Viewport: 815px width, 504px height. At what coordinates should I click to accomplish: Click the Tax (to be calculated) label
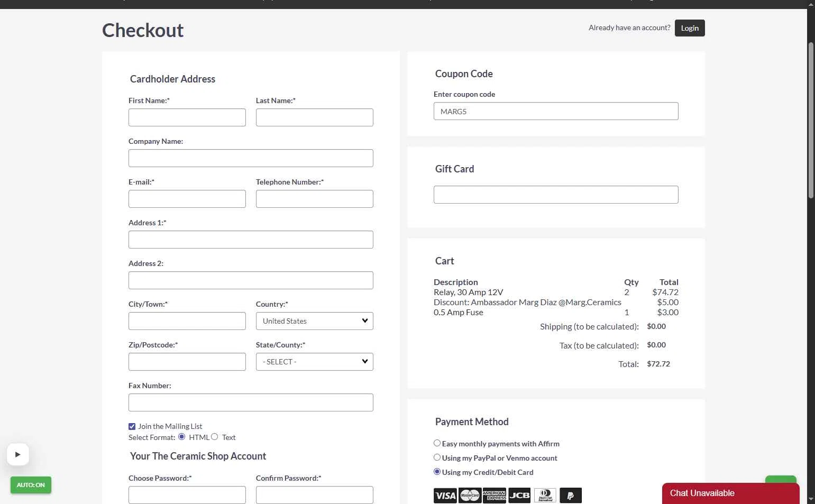599,345
